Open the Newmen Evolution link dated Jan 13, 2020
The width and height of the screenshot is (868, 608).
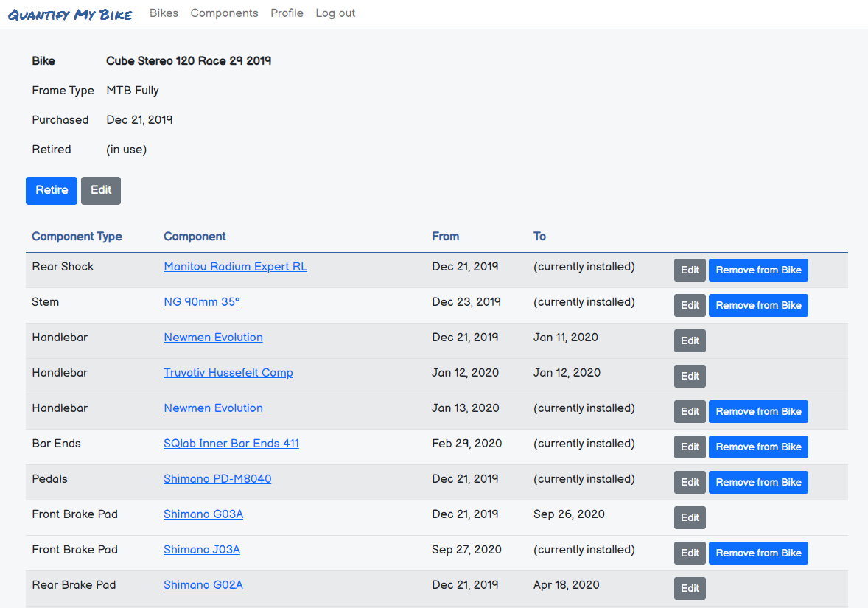coord(213,408)
